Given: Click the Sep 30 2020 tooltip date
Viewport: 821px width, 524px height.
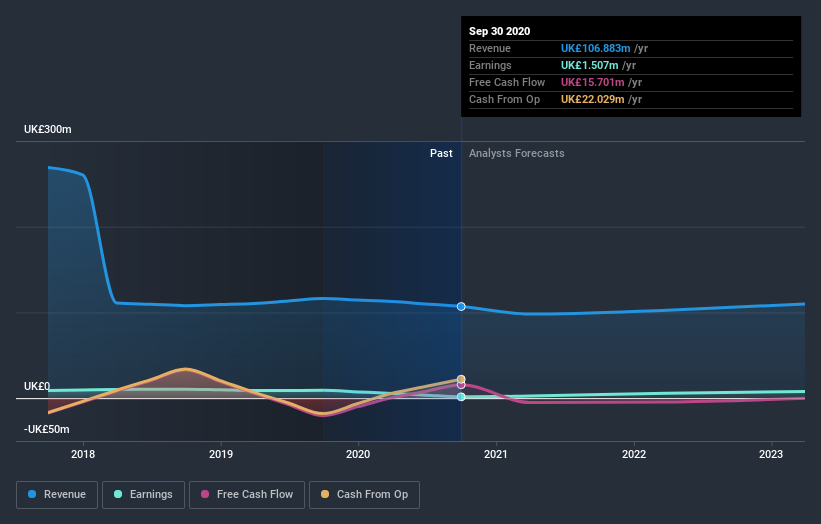Looking at the screenshot, I should click(x=500, y=31).
